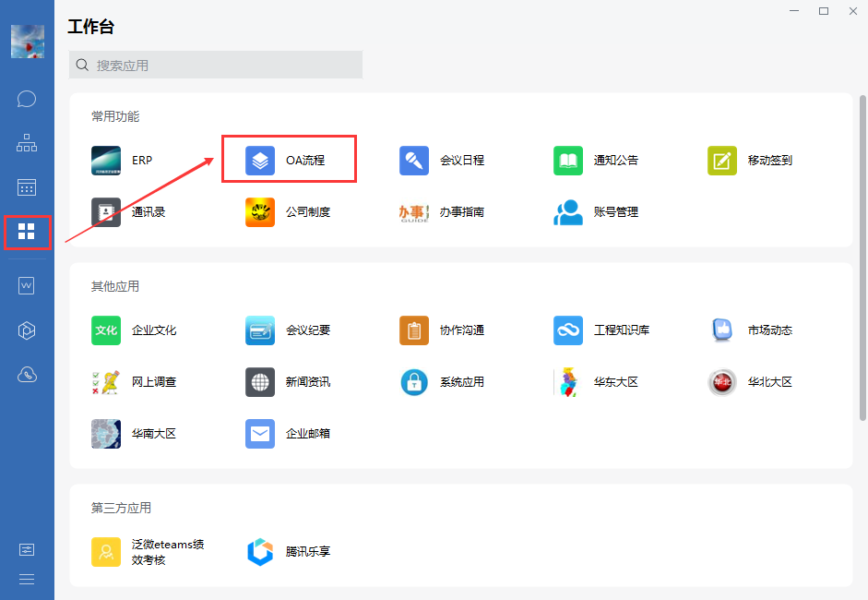Image resolution: width=868 pixels, height=600 pixels.
Task: Open the 企业邮箱 envelope icon
Action: pyautogui.click(x=260, y=434)
